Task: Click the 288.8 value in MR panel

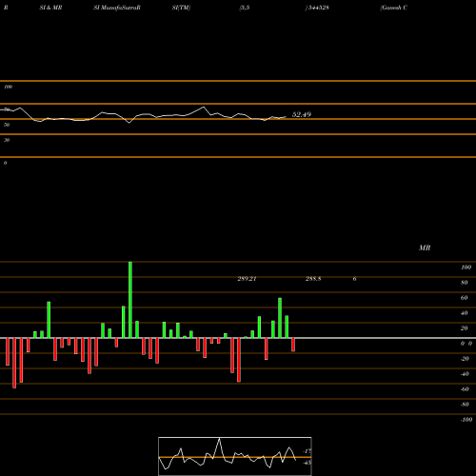Action: (313, 279)
